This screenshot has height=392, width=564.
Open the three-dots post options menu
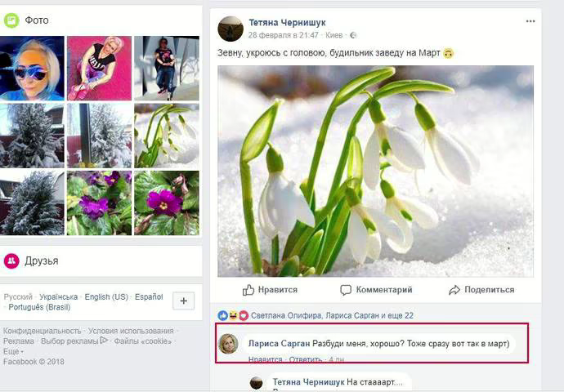(x=530, y=21)
